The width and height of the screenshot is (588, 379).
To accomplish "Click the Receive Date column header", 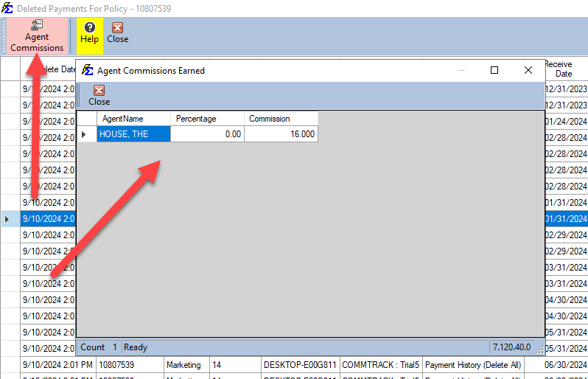I will 564,69.
